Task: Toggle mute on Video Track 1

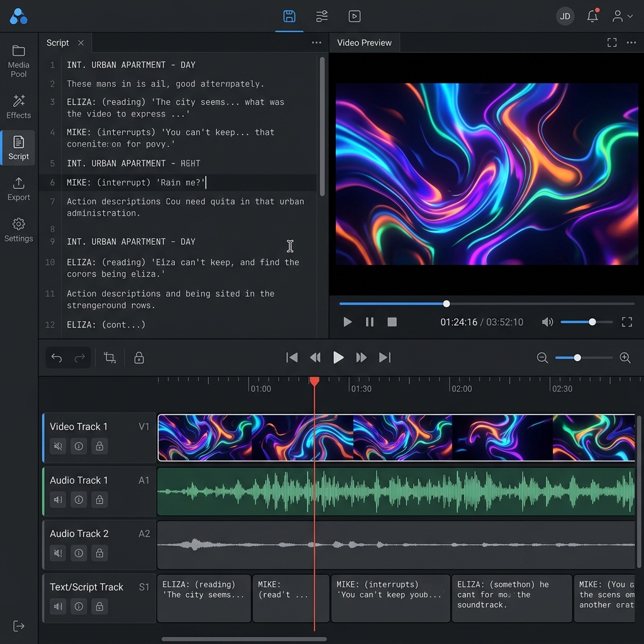Action: pyautogui.click(x=58, y=446)
